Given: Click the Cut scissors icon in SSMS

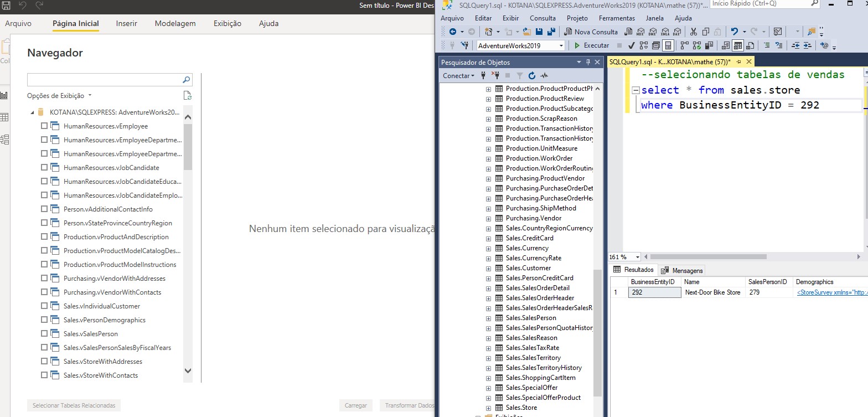Looking at the screenshot, I should click(694, 32).
